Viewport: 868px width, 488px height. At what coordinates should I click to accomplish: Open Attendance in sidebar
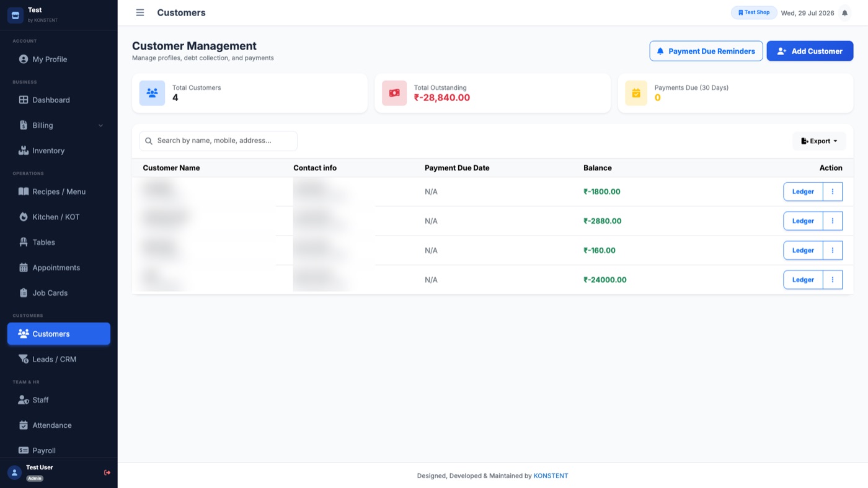tap(59, 425)
